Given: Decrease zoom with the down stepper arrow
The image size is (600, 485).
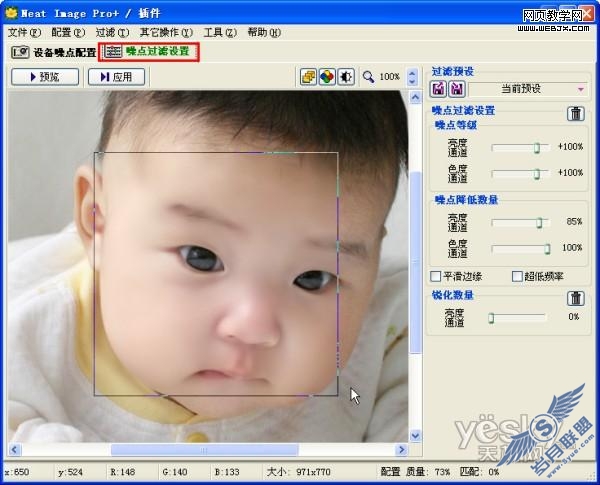Looking at the screenshot, I should click(x=412, y=81).
